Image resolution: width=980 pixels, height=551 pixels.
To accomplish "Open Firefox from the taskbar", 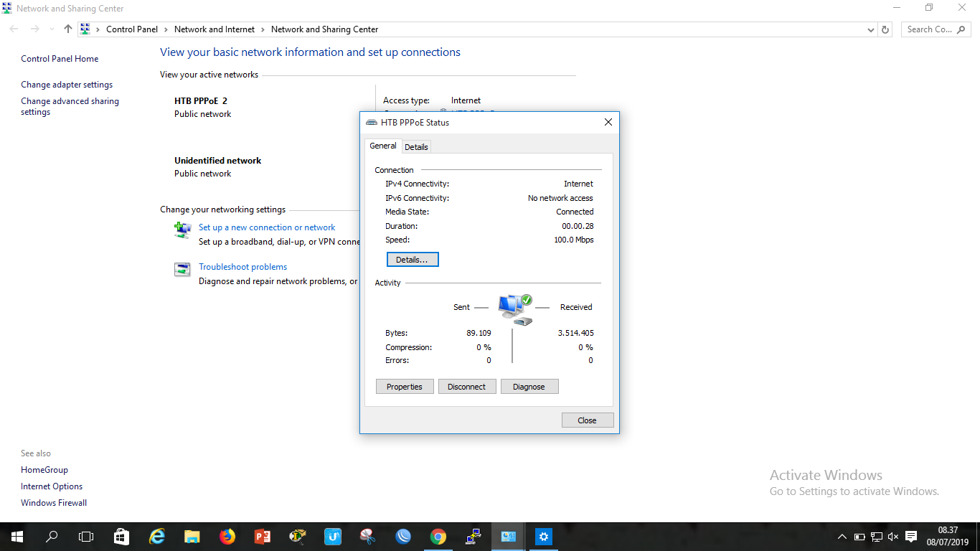I will (x=227, y=536).
